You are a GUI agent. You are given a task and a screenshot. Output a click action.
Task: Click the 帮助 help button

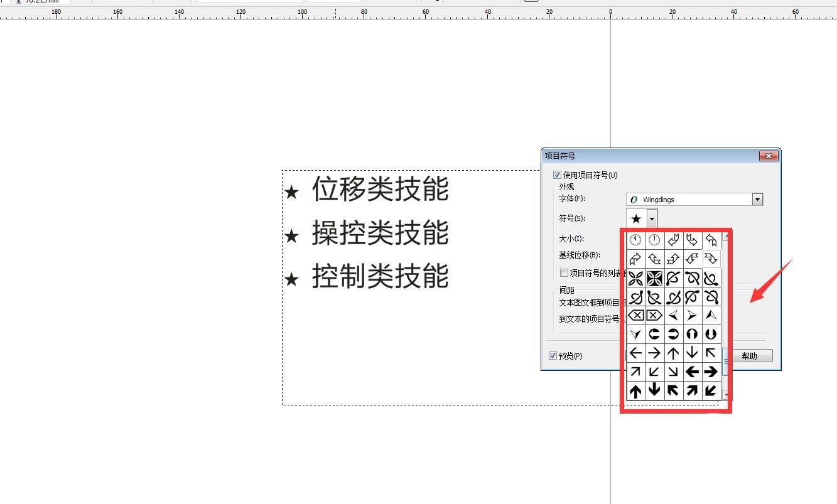coord(750,356)
